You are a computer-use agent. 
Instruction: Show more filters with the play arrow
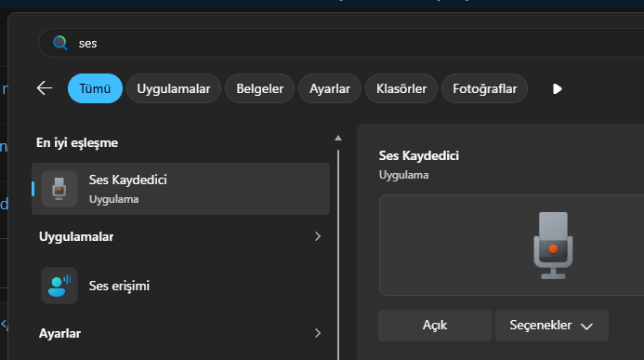(557, 88)
